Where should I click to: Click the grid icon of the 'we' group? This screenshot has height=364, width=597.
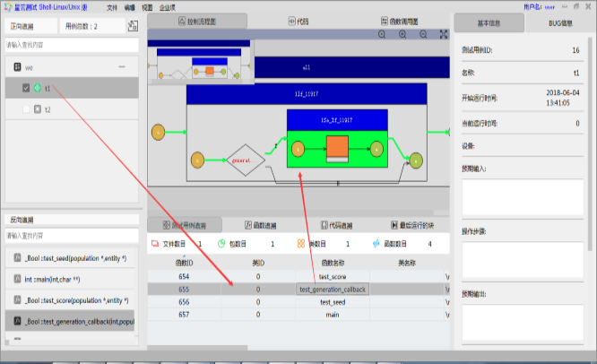[18, 67]
